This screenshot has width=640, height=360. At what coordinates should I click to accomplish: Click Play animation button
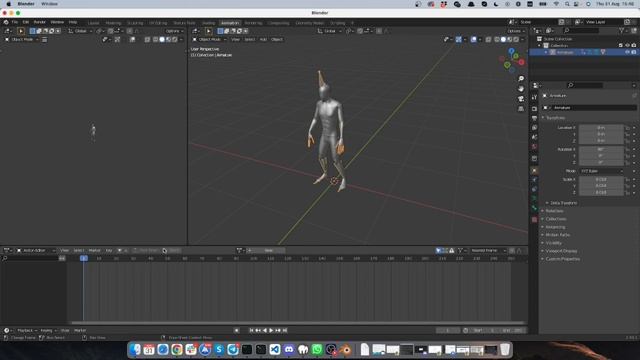tap(271, 330)
